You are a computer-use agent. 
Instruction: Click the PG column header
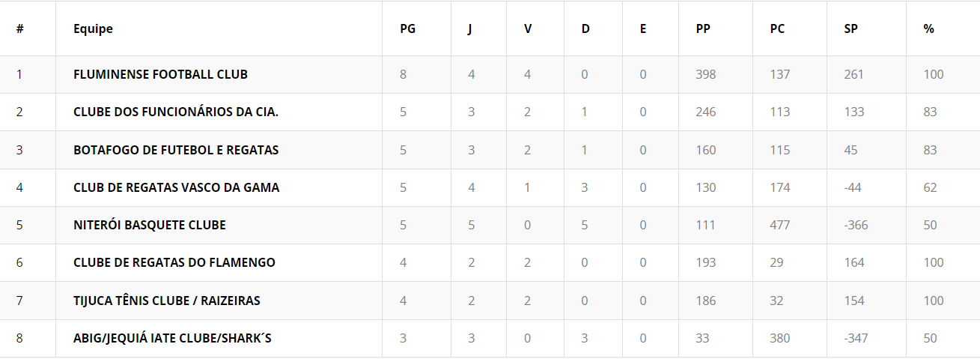407,29
